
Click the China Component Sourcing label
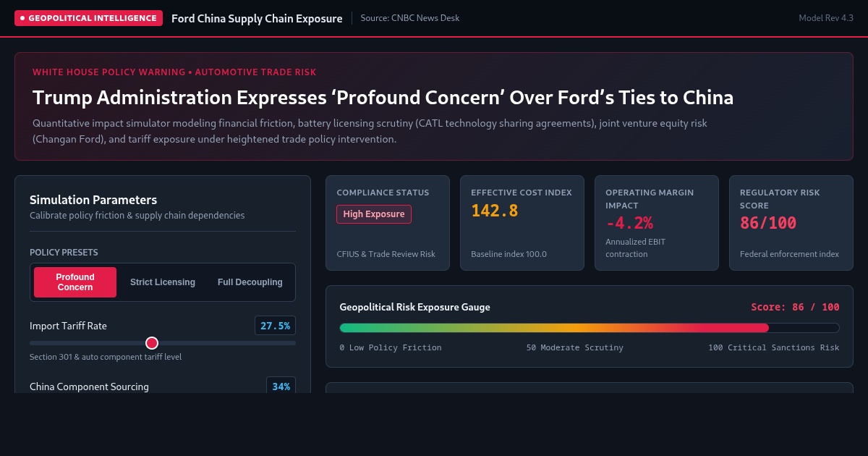[x=89, y=387]
